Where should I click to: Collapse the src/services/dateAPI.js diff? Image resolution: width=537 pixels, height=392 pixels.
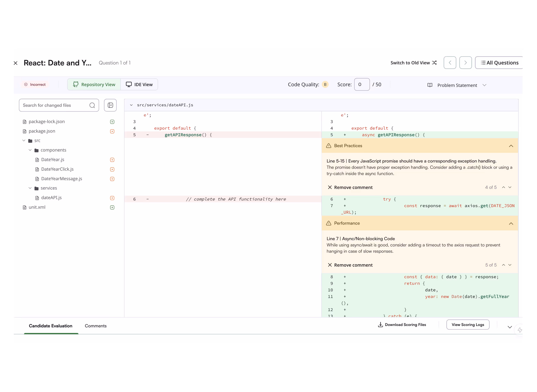click(x=131, y=105)
